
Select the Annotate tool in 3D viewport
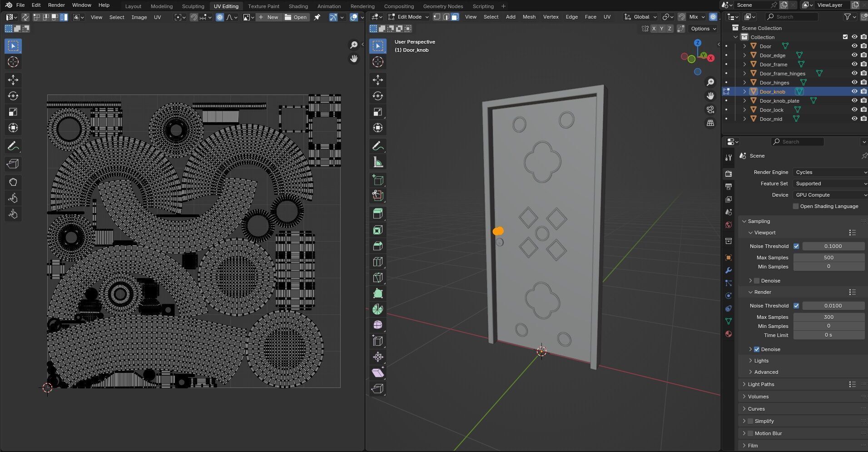378,146
